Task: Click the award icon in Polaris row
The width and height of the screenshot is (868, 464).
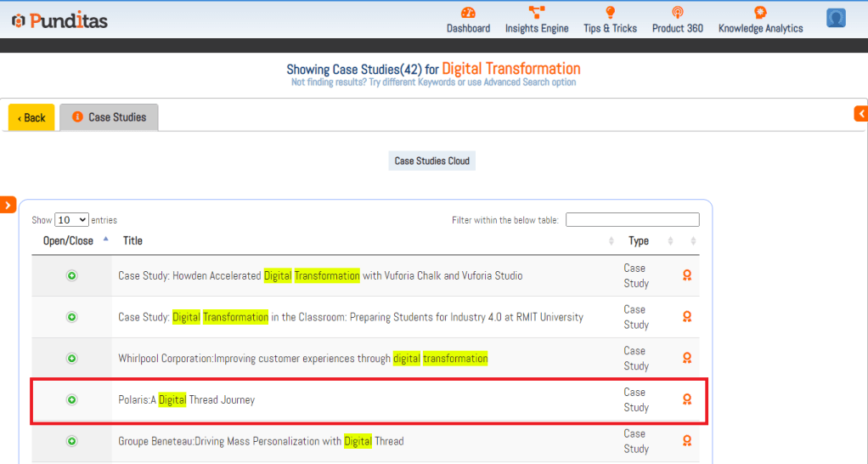Action: coord(687,399)
